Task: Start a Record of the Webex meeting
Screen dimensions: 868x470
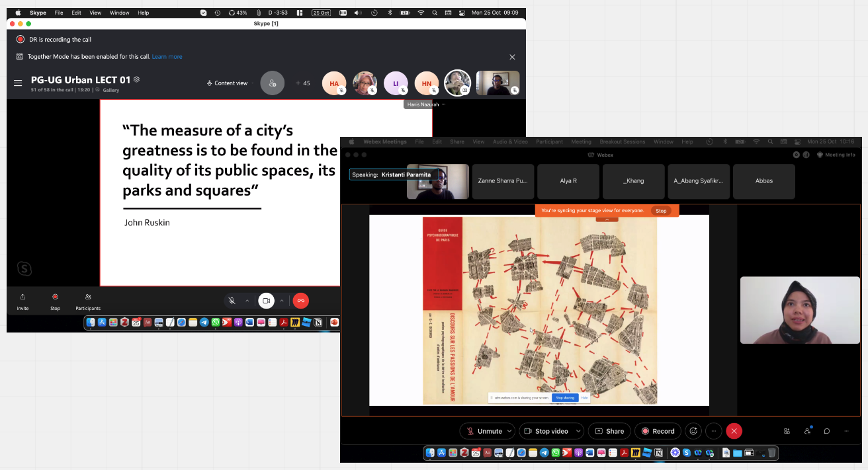Action: (x=657, y=431)
